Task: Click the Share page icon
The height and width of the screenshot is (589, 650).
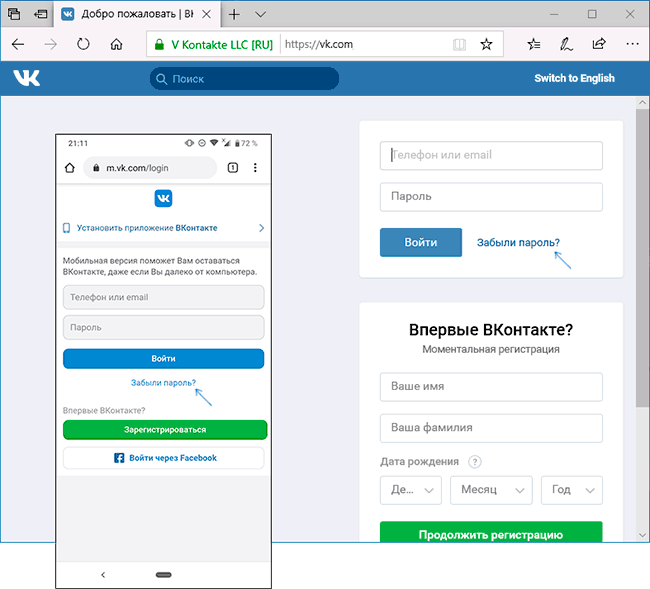Action: pyautogui.click(x=599, y=44)
